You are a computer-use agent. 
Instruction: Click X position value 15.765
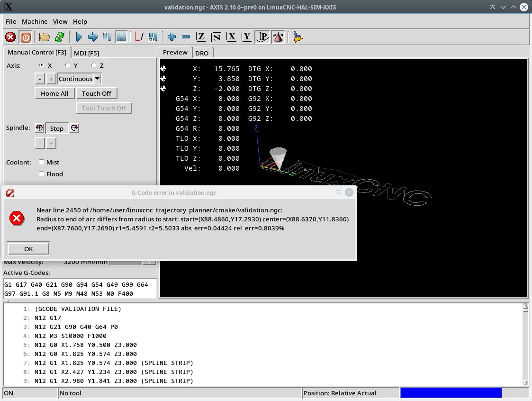(226, 69)
